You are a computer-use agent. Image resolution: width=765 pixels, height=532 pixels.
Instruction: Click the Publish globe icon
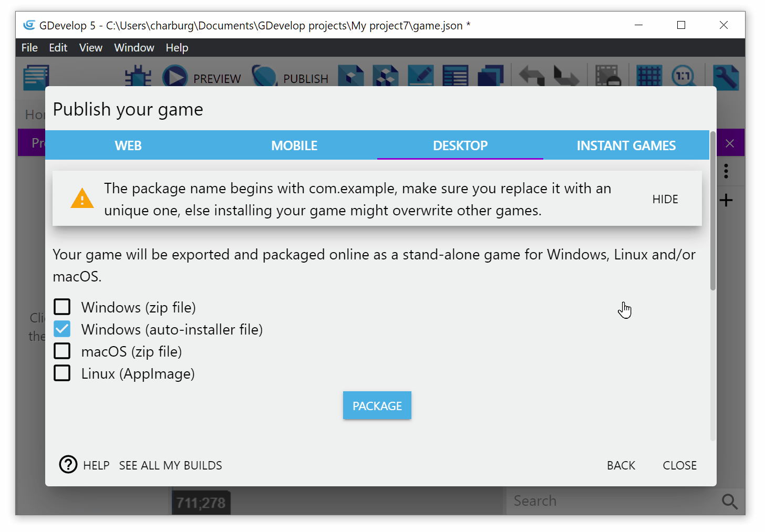tap(264, 77)
